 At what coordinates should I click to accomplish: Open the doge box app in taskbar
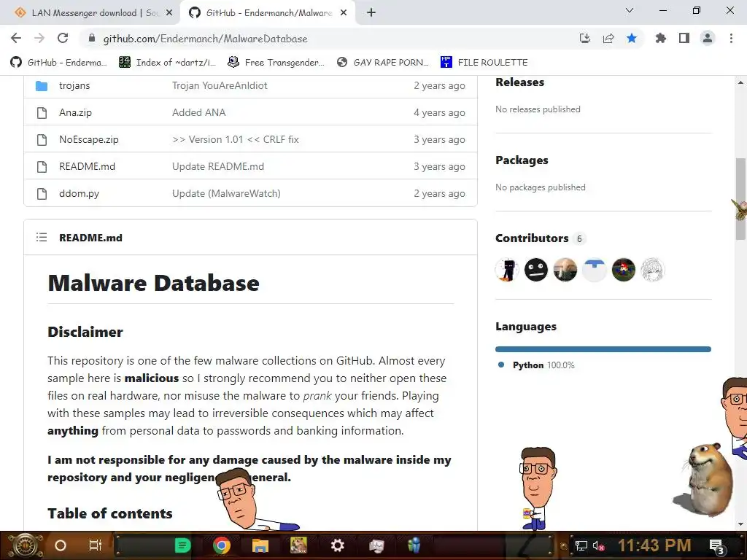[298, 545]
